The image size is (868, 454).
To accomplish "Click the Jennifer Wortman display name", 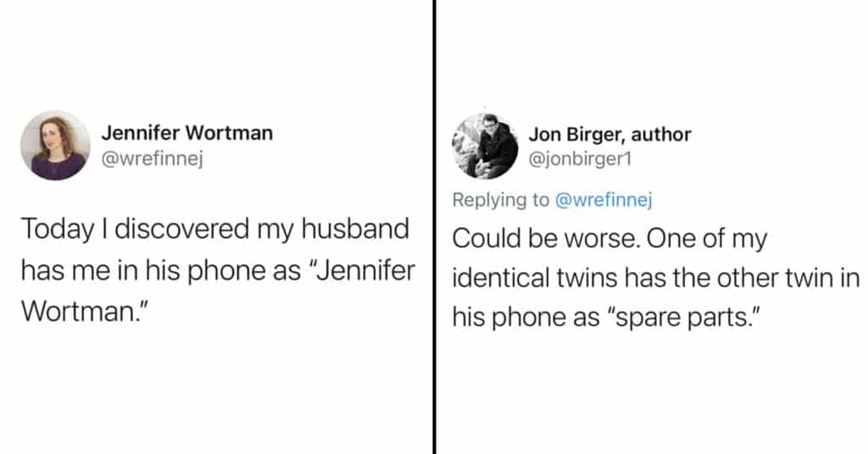I will [187, 133].
